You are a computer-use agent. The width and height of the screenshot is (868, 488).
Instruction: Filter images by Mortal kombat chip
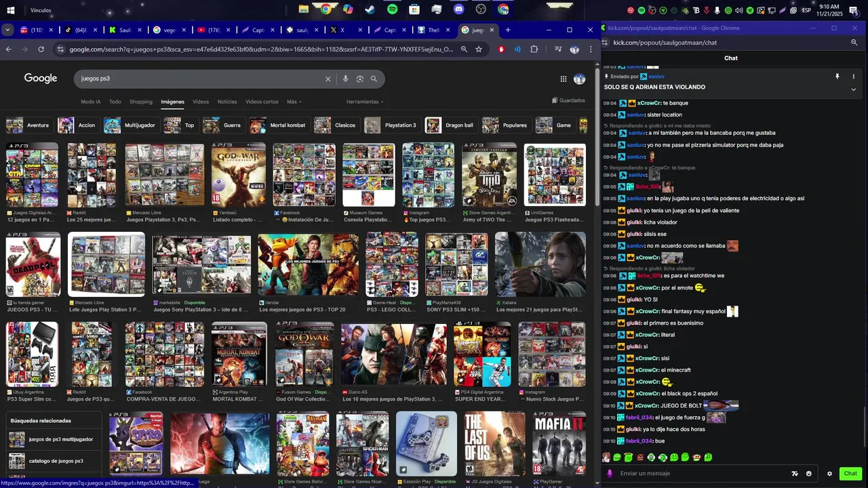tap(278, 125)
